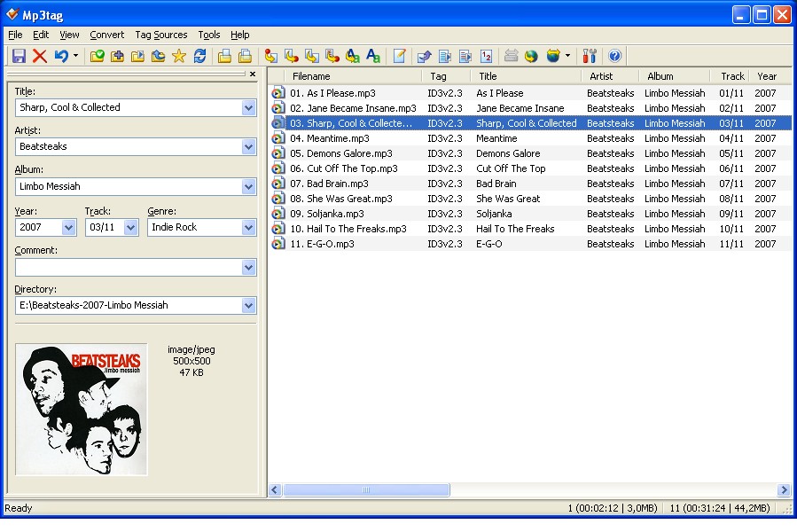Viewport: 797px width, 532px height.
Task: Click the web sources globe icon
Action: point(529,55)
